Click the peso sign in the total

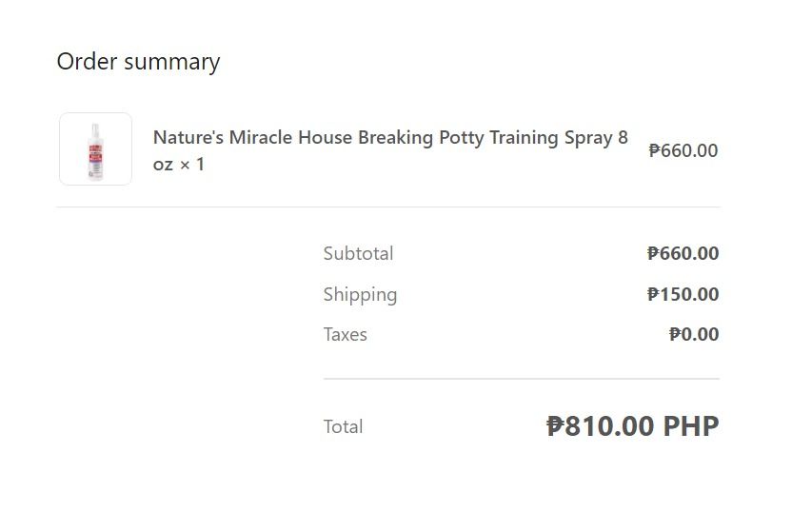click(555, 426)
